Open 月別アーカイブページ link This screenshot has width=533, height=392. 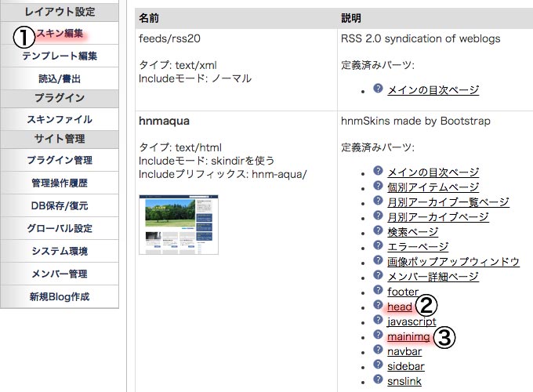(x=438, y=217)
